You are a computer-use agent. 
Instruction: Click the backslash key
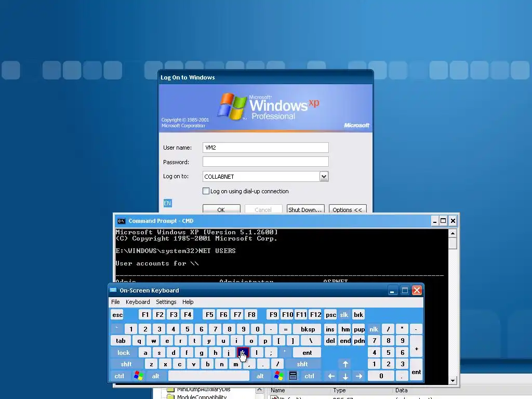311,341
